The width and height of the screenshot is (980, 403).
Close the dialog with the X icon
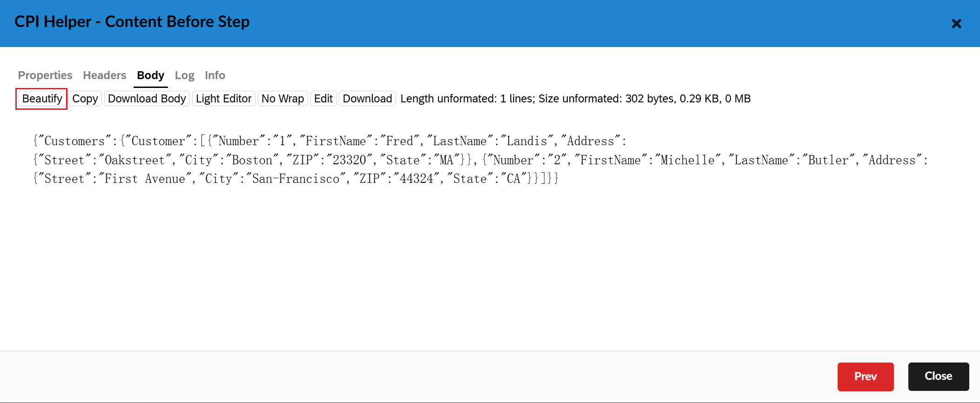[x=956, y=24]
